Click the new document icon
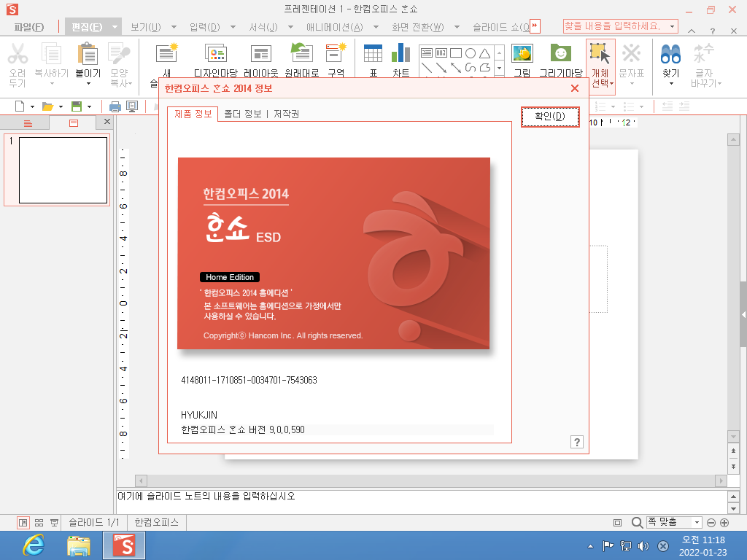Image resolution: width=747 pixels, height=560 pixels. pos(20,106)
